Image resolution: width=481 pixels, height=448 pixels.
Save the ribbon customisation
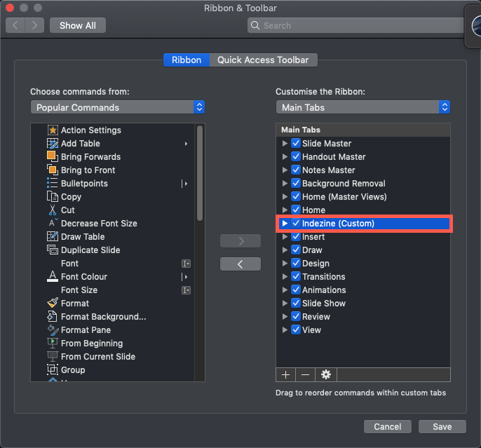pos(442,426)
